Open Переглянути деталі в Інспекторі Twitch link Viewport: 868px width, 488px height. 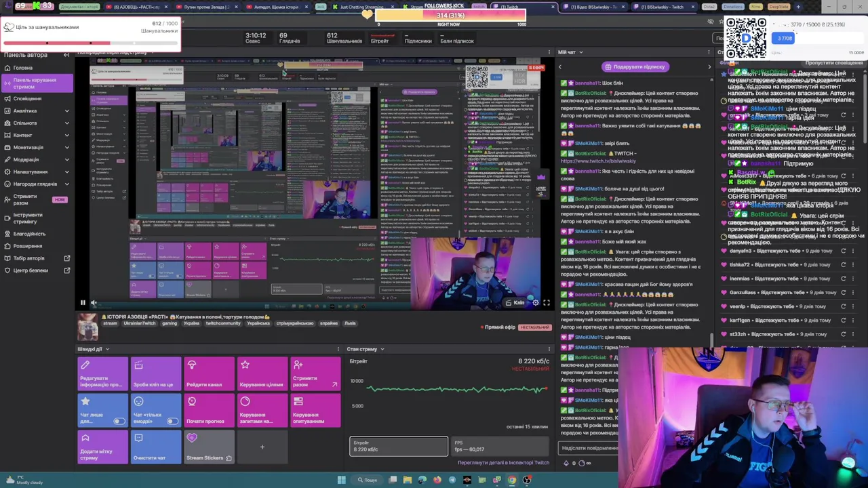[x=503, y=463]
